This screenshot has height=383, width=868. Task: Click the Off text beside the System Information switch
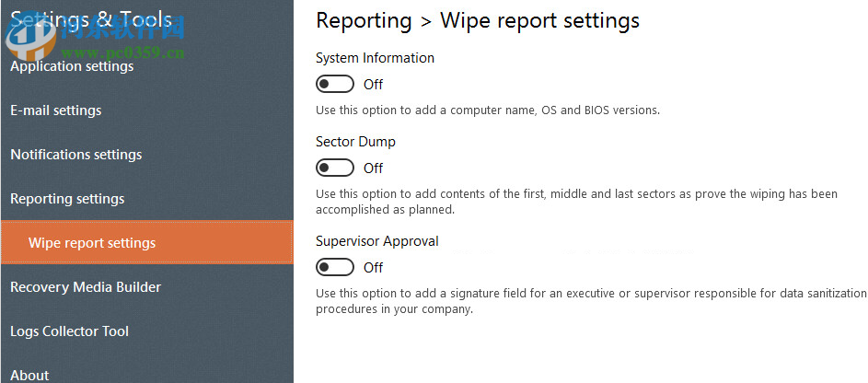(373, 85)
